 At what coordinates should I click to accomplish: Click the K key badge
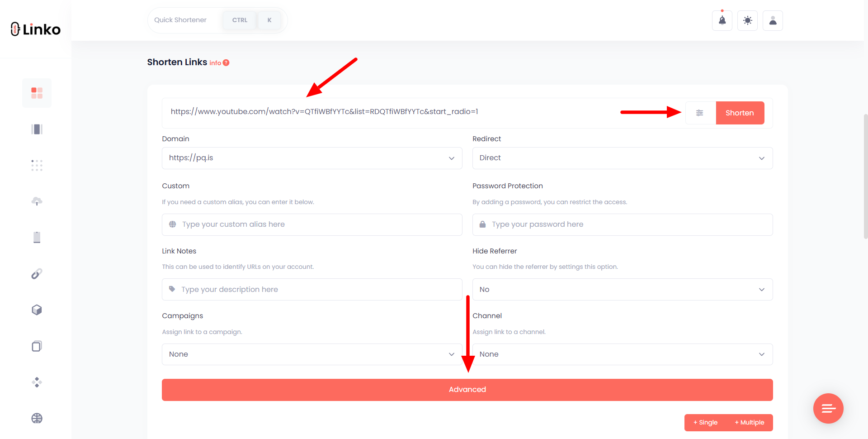[x=269, y=20]
